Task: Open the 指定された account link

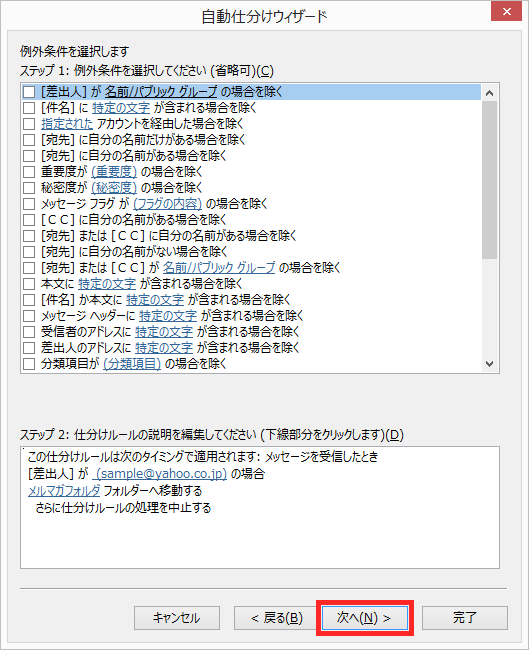Action: (x=67, y=124)
